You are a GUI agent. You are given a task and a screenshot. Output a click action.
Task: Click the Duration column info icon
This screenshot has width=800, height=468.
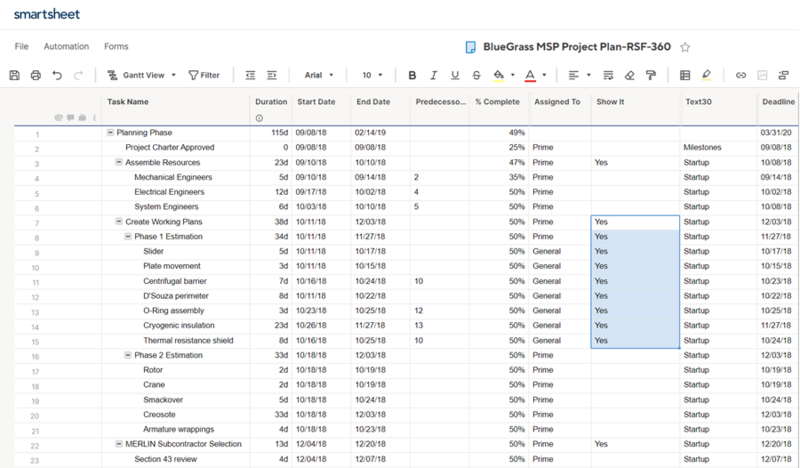(259, 118)
